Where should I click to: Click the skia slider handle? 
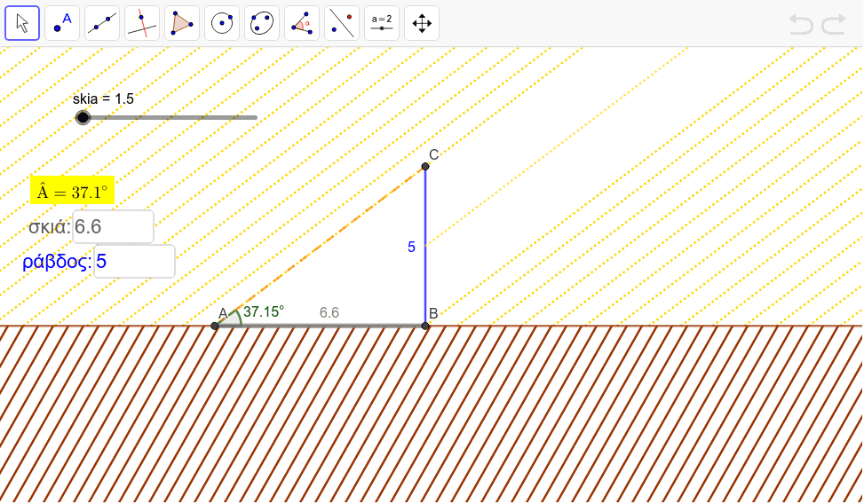[x=83, y=117]
